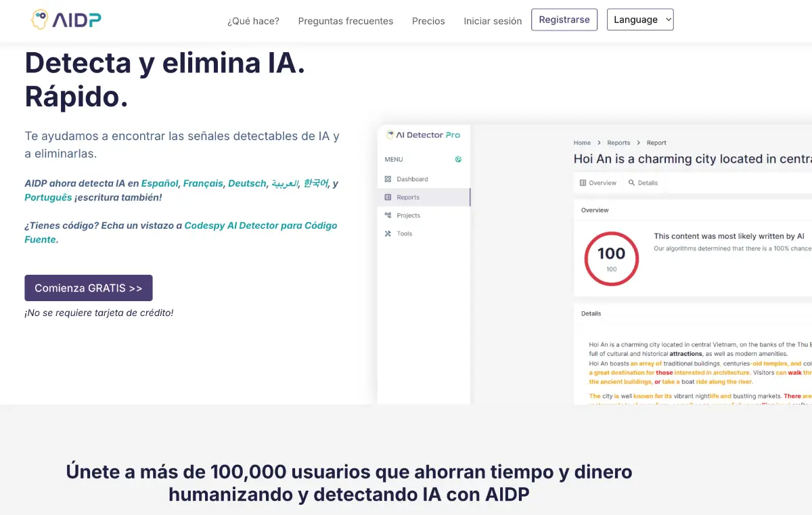
Task: Select Reports in preview sidebar
Action: [424, 198]
